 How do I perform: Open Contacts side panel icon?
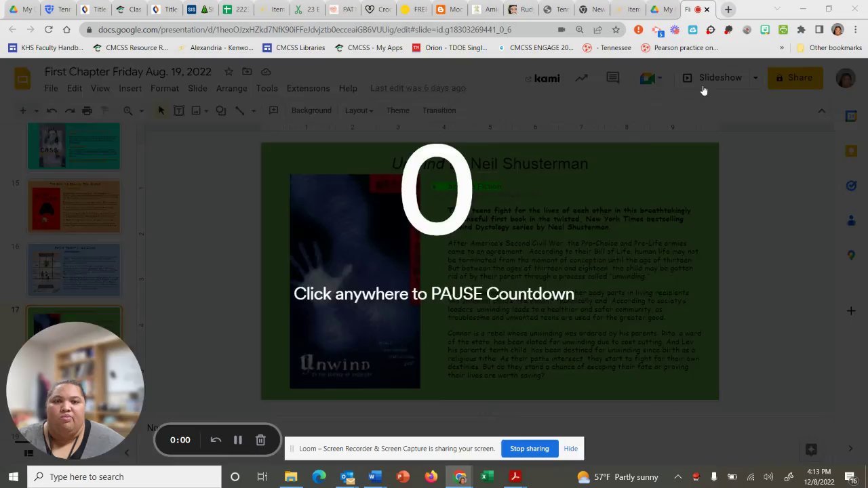click(851, 220)
